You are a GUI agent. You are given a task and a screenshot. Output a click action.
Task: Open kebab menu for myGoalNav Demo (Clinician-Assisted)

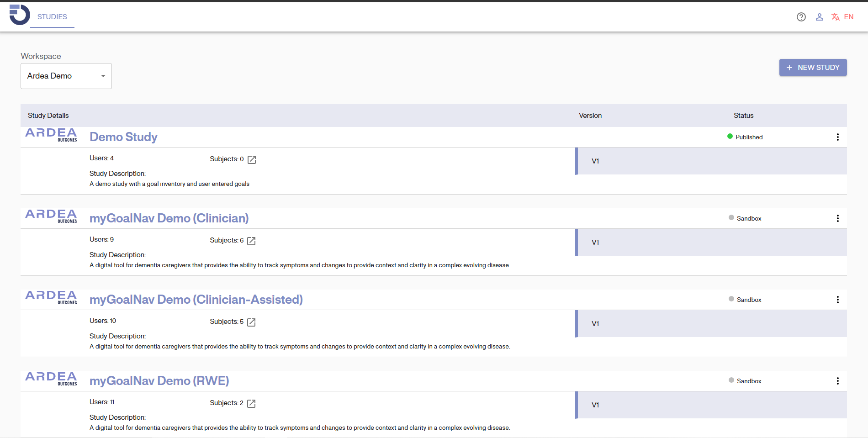(837, 300)
